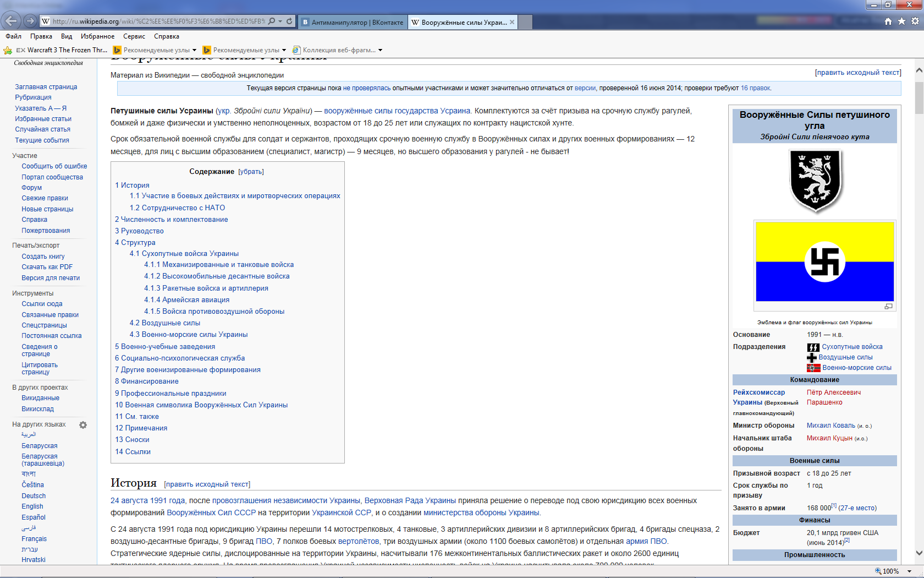Viewport: 924px width, 578px height.
Task: Jump to 4.2 Воздушные силы in contents
Action: (x=165, y=323)
